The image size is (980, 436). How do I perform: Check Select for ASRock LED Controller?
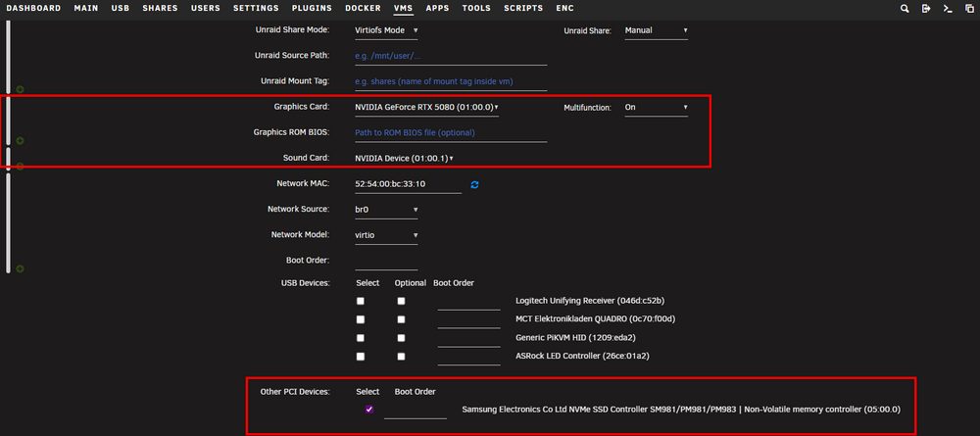(x=361, y=357)
